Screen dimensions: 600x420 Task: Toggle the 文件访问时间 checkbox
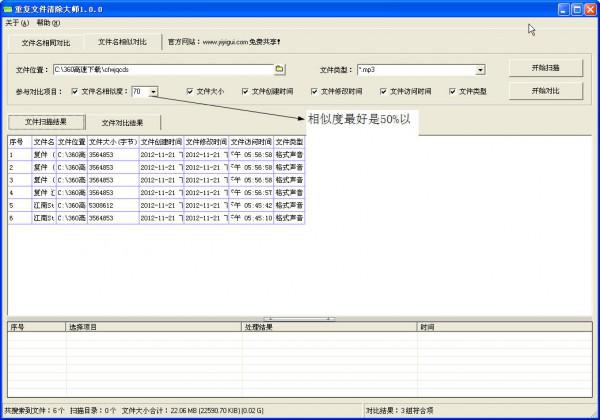[383, 91]
